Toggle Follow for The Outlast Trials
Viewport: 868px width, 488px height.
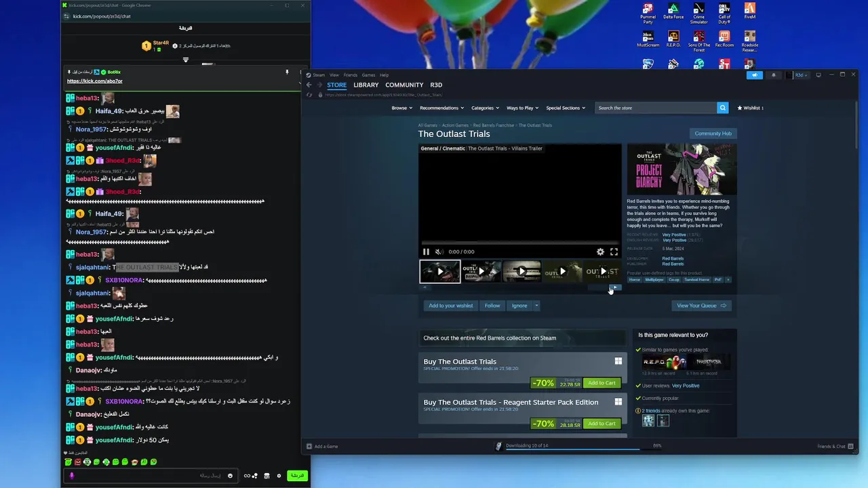492,306
